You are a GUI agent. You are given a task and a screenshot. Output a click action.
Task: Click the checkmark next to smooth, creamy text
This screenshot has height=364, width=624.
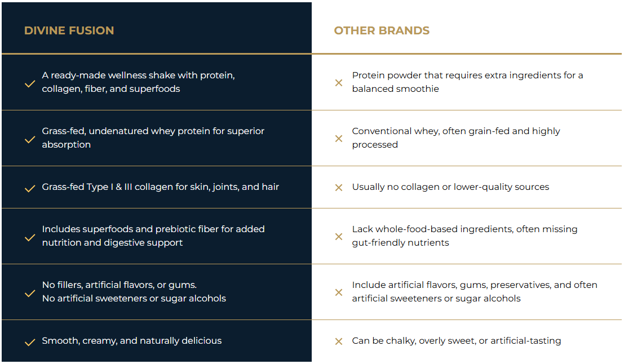pyautogui.click(x=30, y=341)
